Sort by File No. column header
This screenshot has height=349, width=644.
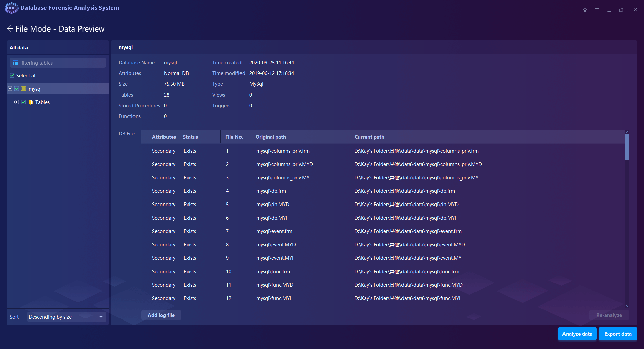pyautogui.click(x=234, y=137)
